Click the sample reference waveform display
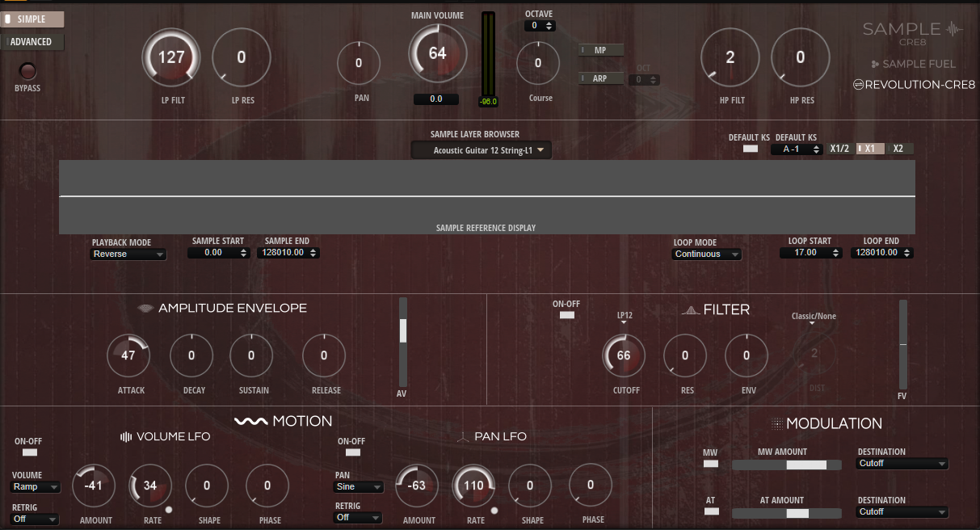Image resolution: width=980 pixels, height=530 pixels. (x=487, y=197)
